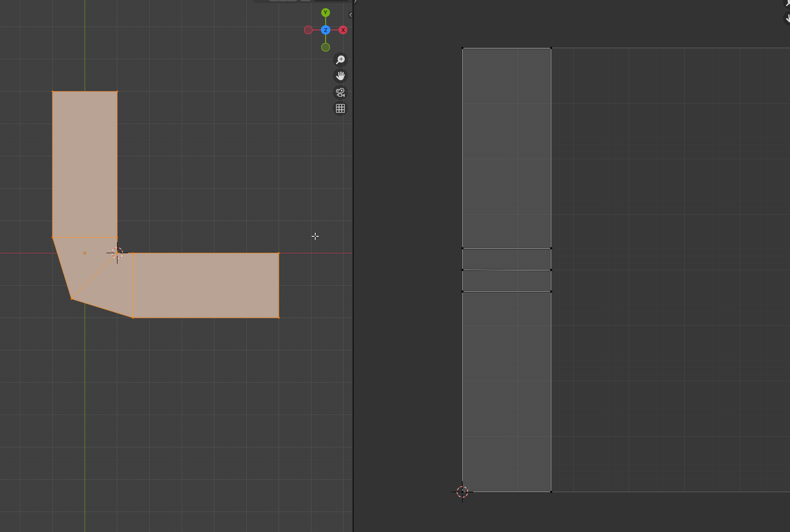This screenshot has width=790, height=532.
Task: Select the zoom view magnifier icon
Action: click(x=340, y=60)
